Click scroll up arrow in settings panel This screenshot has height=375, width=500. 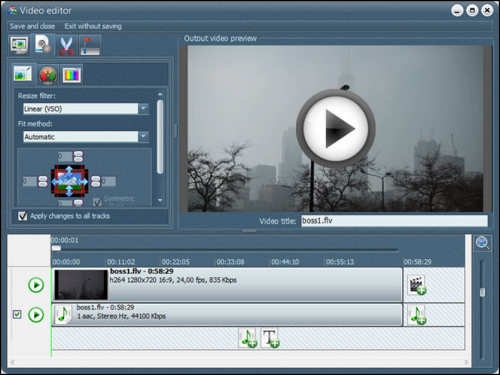point(160,94)
